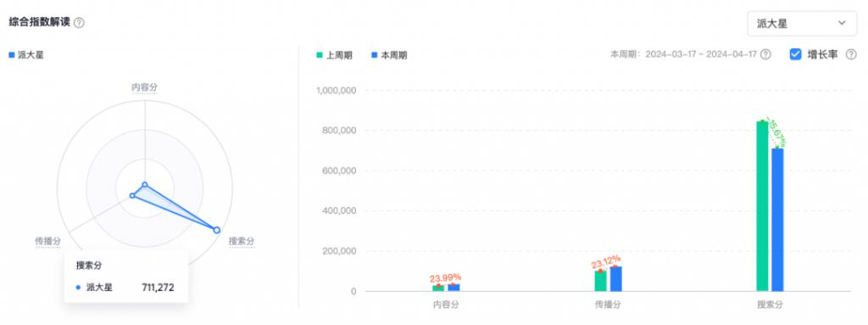868x325 pixels.
Task: Click 搜索分 radar axis label
Action: 242,241
